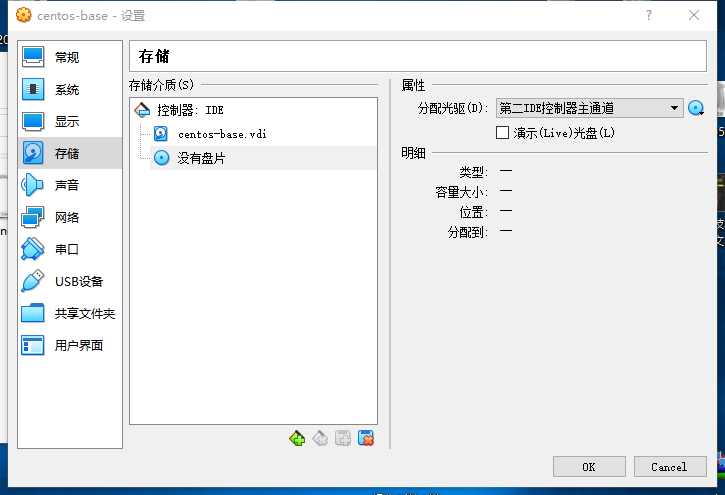Viewport: 725px width, 495px height.
Task: Click the 明细 section heading
Action: pos(413,153)
